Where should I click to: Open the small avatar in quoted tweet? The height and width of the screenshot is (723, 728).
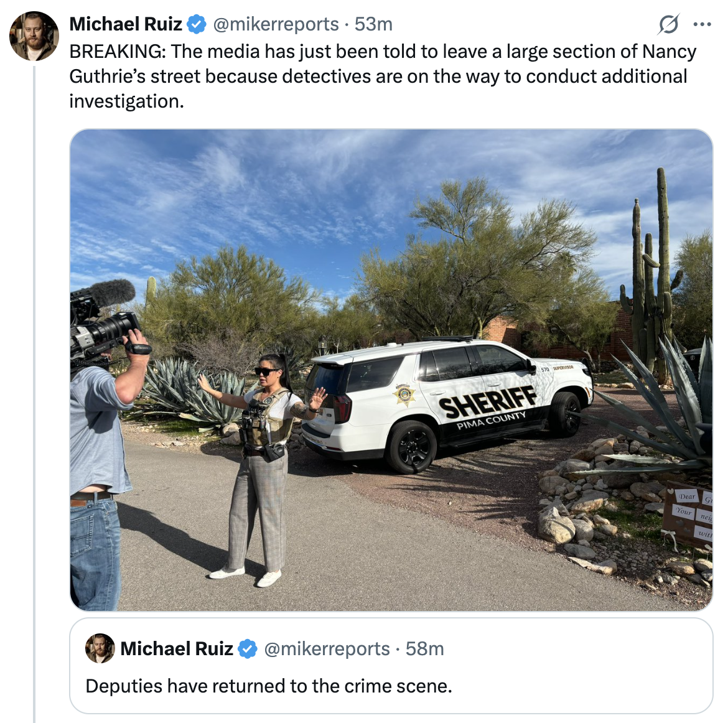(x=100, y=648)
